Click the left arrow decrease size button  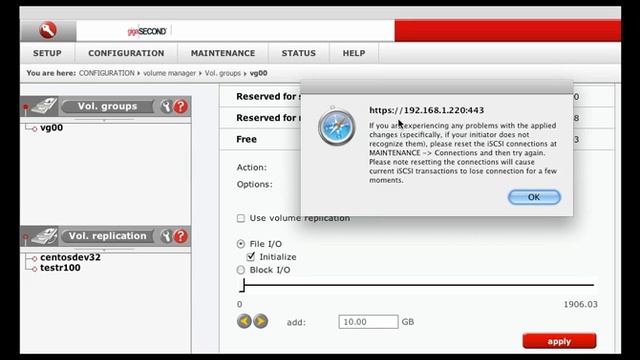244,322
